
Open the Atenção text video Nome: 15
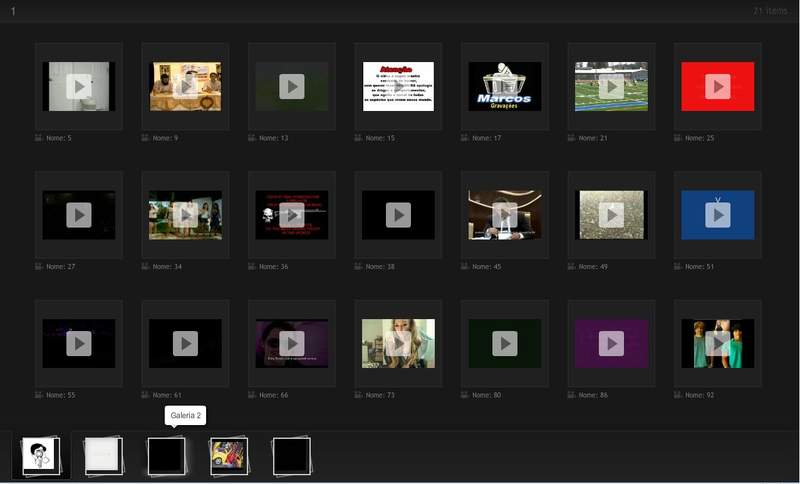(398, 87)
